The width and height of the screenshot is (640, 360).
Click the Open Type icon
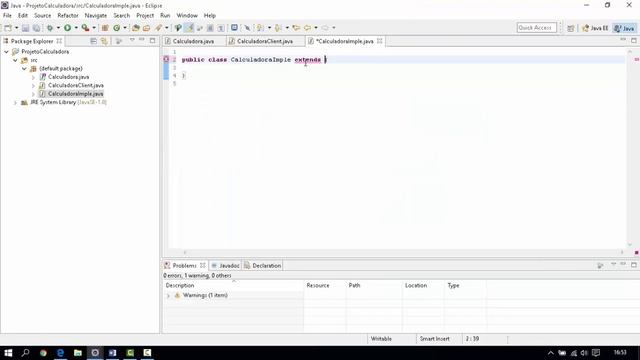[136, 28]
